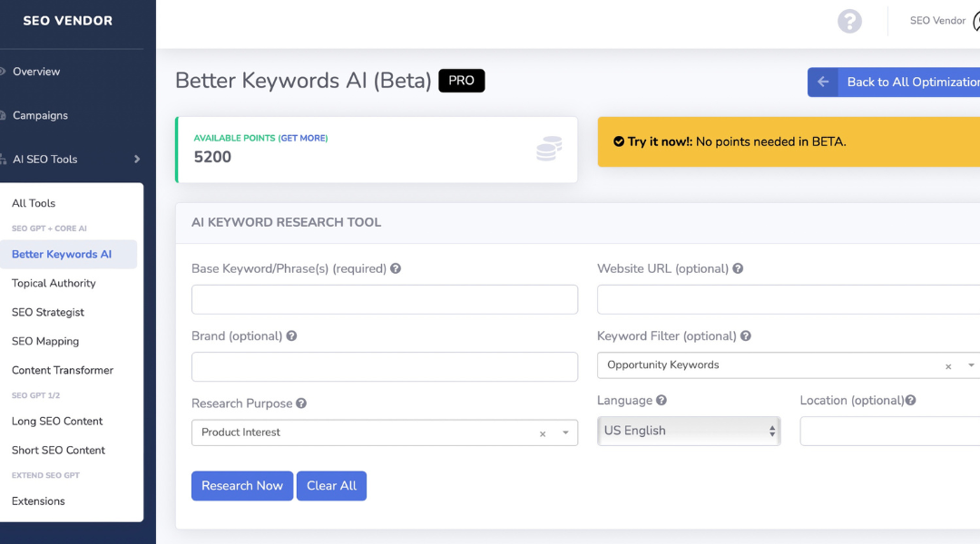The image size is (980, 544).
Task: Open the SEO Vendor account name
Action: tap(937, 21)
